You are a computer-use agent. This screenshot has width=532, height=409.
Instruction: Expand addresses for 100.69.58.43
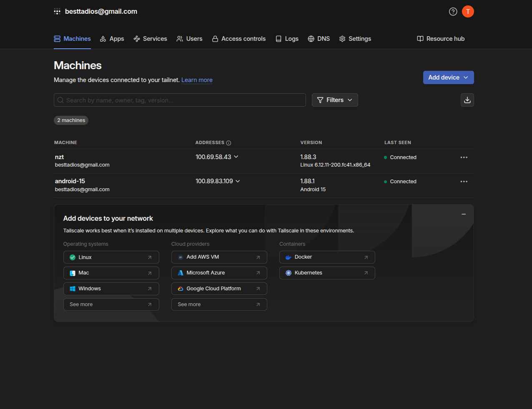(236, 157)
